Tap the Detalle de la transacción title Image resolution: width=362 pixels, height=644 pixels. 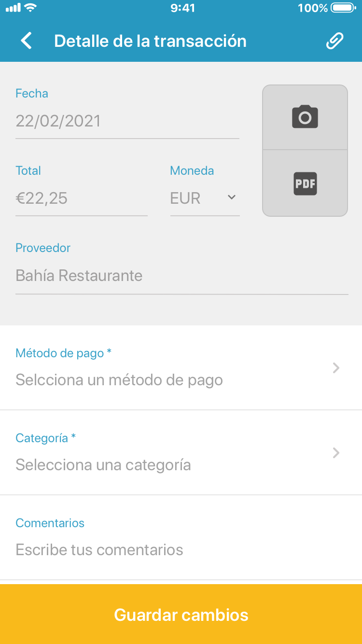(150, 41)
